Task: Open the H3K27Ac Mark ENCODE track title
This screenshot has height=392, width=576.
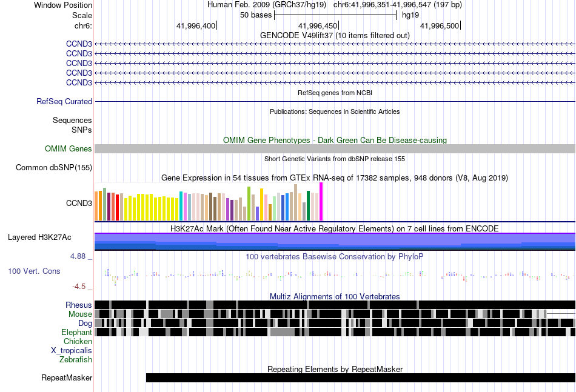Action: (335, 228)
